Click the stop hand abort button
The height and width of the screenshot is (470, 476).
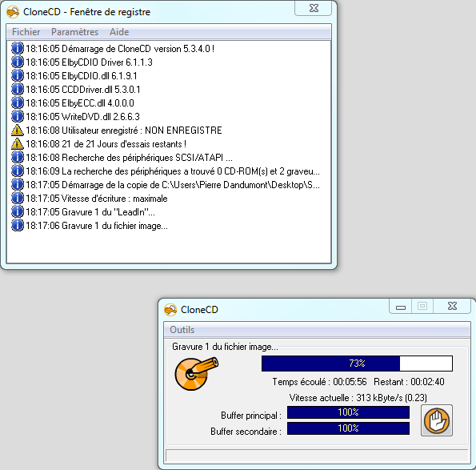coord(437,420)
